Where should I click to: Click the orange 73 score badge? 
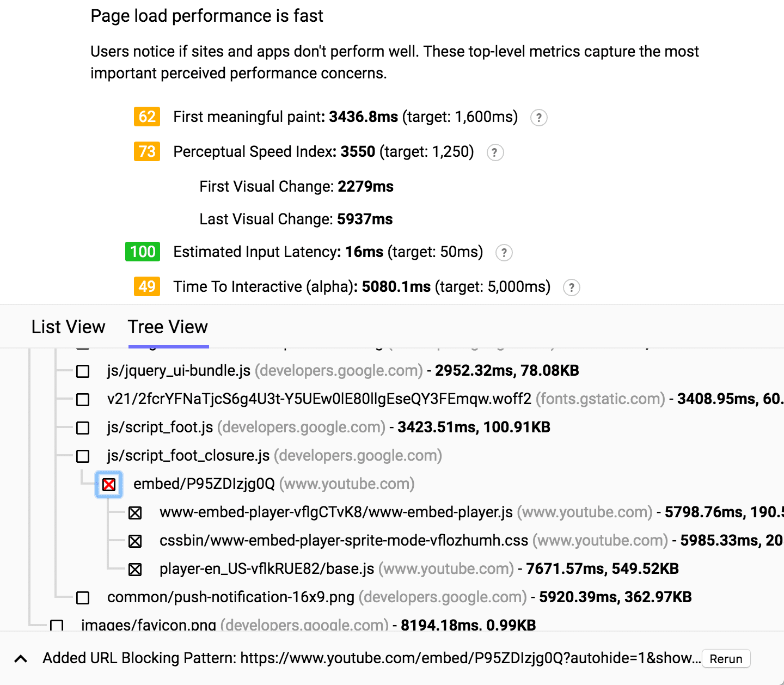(147, 152)
